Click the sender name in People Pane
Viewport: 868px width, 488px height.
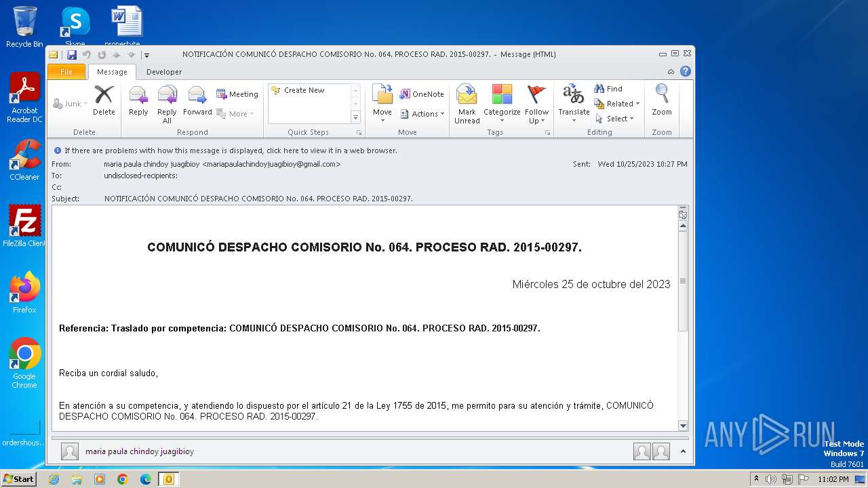pyautogui.click(x=140, y=451)
